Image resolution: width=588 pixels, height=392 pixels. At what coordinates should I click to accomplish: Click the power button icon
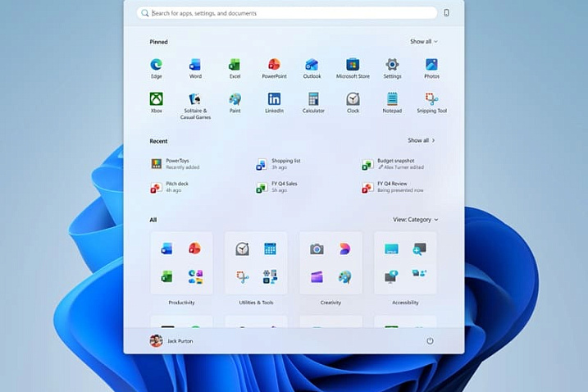point(430,341)
